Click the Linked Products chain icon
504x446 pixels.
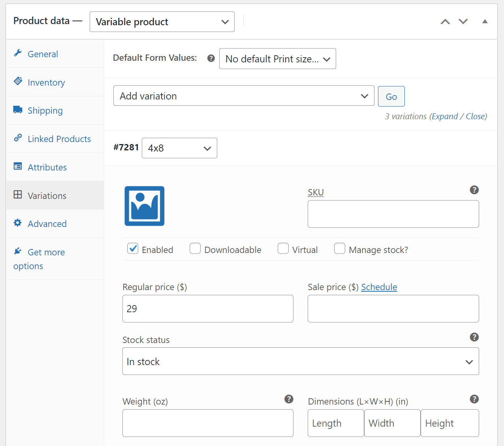point(18,138)
